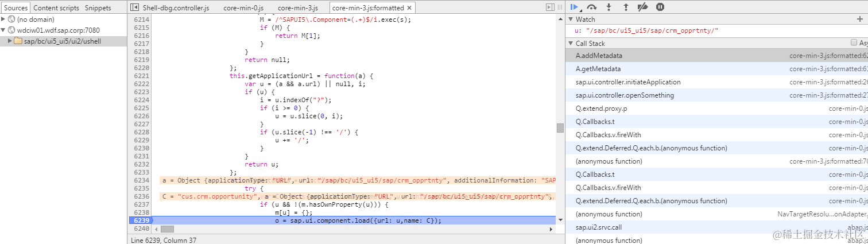868x244 pixels.
Task: Click the vertical scrollbar thumb of editor
Action: point(560,127)
